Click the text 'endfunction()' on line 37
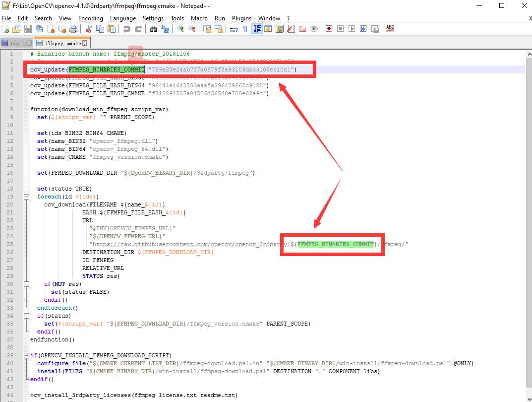The image size is (532, 402). pyautogui.click(x=52, y=339)
